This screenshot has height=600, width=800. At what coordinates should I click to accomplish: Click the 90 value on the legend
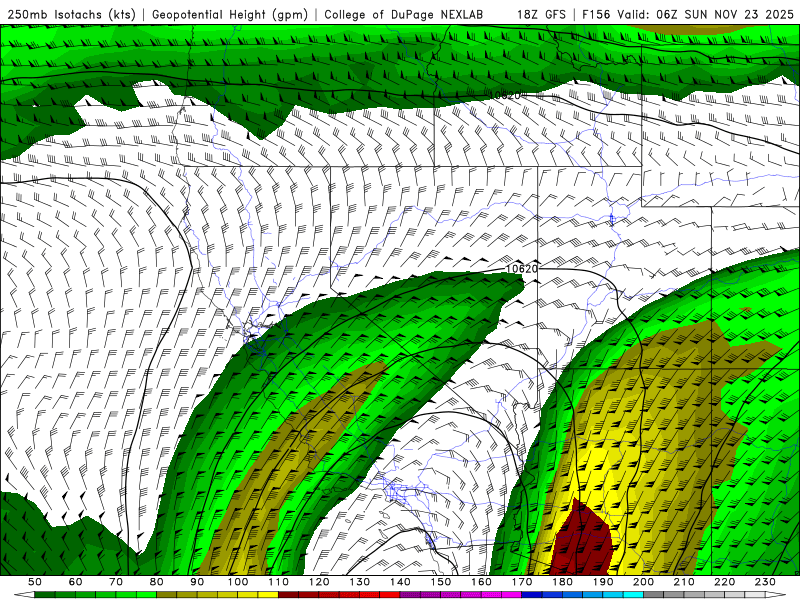coord(197,582)
